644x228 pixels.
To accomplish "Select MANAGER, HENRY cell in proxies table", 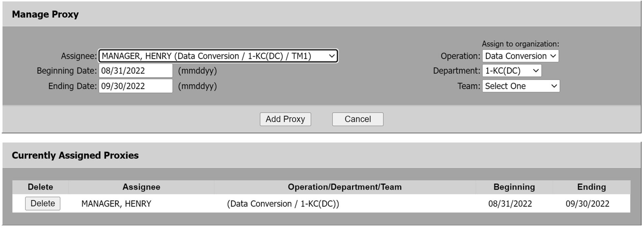I will [116, 204].
